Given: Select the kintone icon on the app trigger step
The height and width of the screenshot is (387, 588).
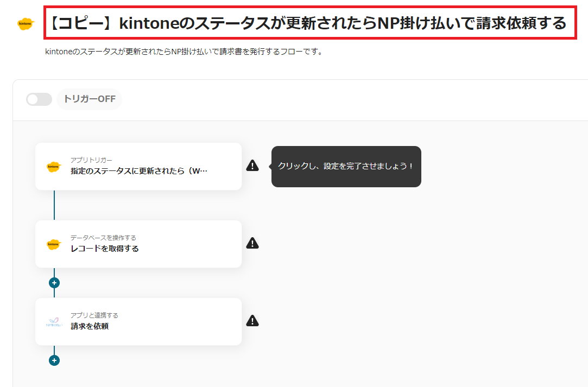Looking at the screenshot, I should tap(53, 167).
